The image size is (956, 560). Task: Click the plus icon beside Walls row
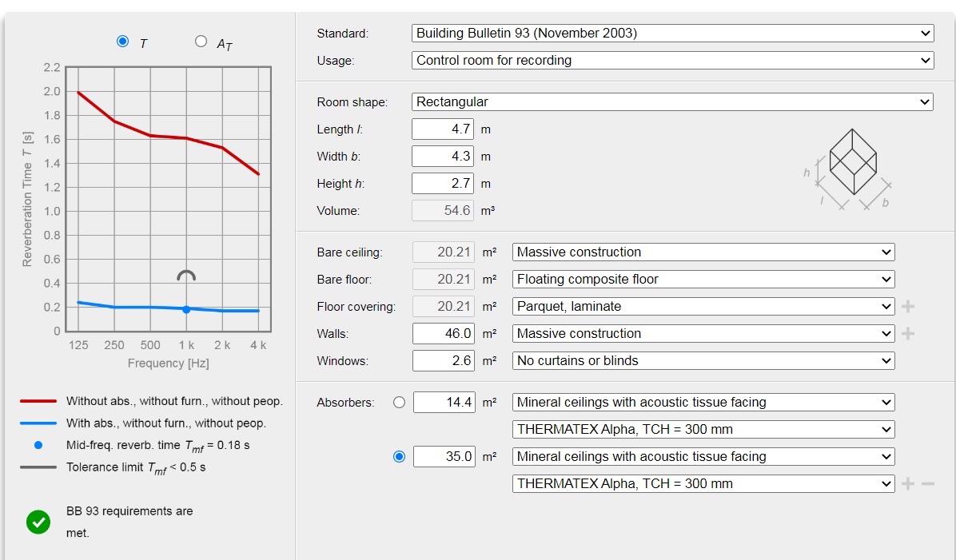click(x=908, y=334)
